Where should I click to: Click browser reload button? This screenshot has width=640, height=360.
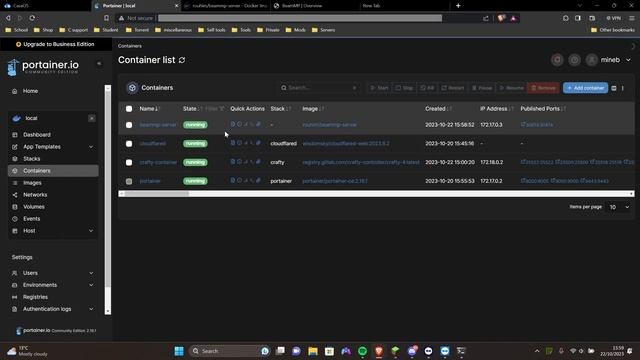click(32, 18)
